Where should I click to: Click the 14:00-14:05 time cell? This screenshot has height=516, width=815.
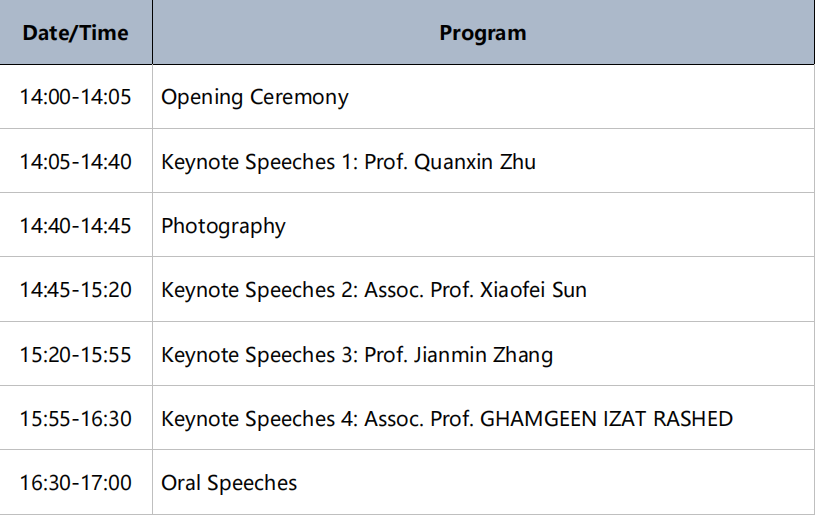75,97
